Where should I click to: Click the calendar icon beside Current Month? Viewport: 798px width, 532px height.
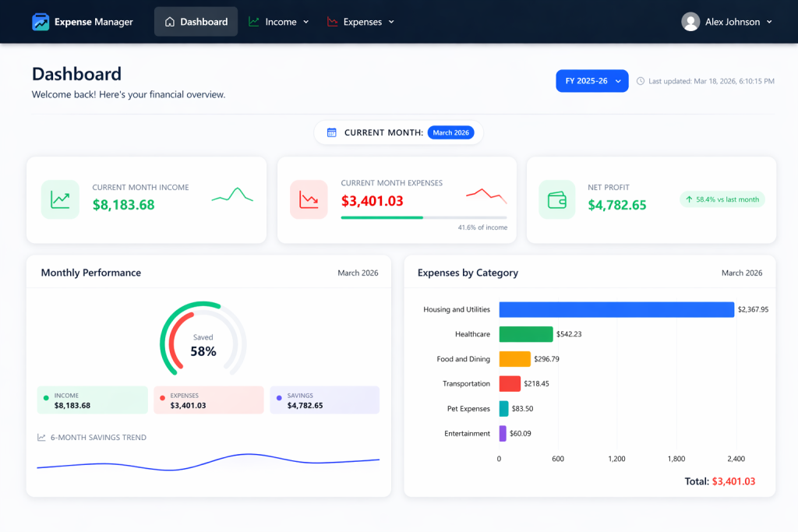tap(331, 132)
